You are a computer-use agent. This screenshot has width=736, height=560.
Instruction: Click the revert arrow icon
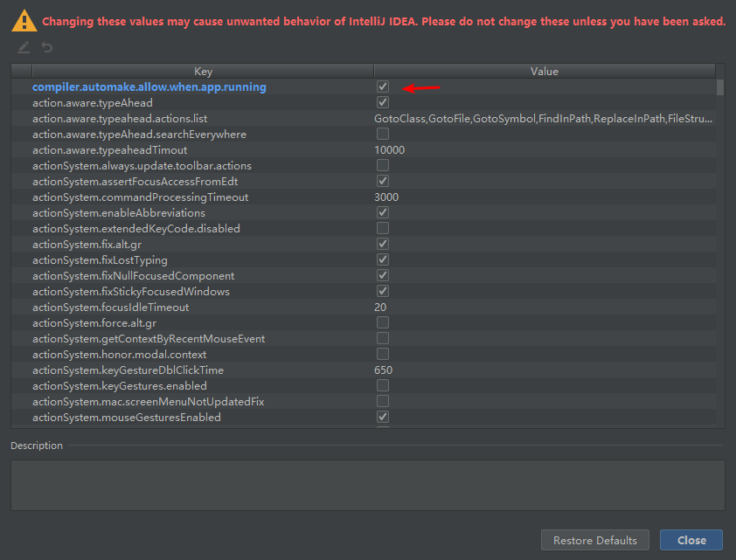coord(47,47)
